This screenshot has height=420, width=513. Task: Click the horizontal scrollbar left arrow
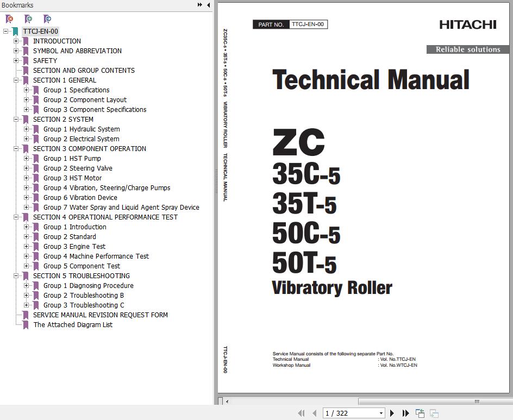pyautogui.click(x=227, y=402)
